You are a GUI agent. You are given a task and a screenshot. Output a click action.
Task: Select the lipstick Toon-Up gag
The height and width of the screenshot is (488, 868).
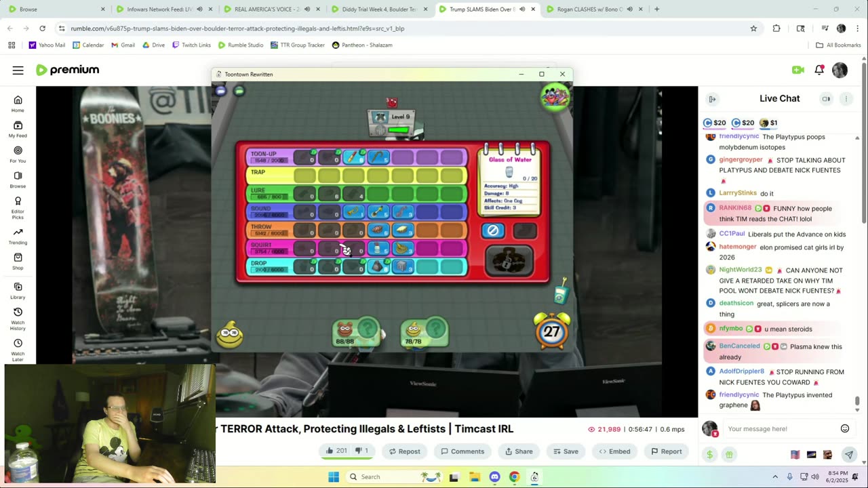353,157
